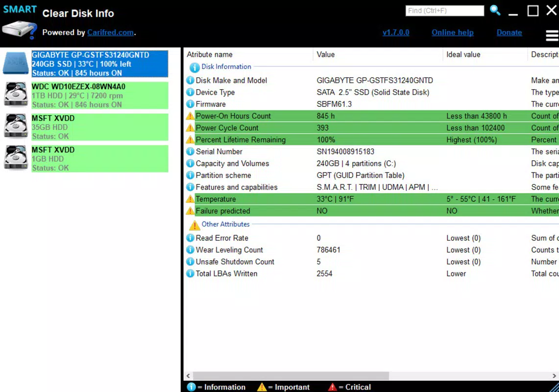
Task: Click the magnifier search icon
Action: pyautogui.click(x=495, y=10)
